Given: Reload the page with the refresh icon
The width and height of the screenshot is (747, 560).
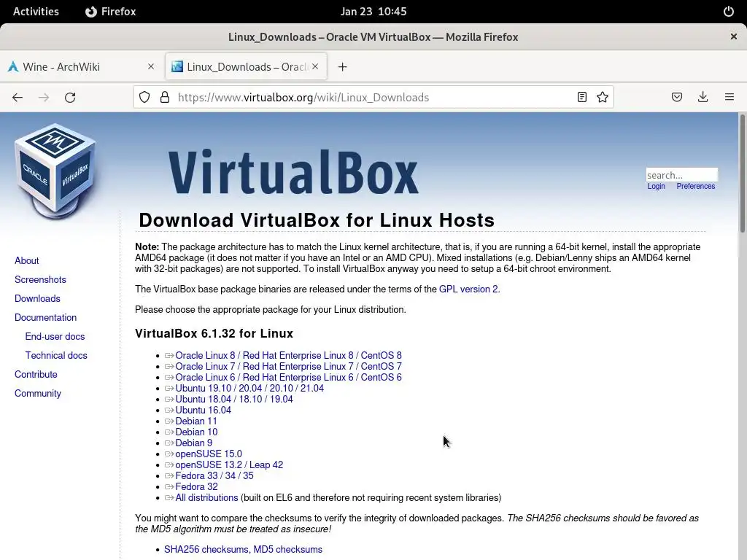Looking at the screenshot, I should (x=70, y=98).
